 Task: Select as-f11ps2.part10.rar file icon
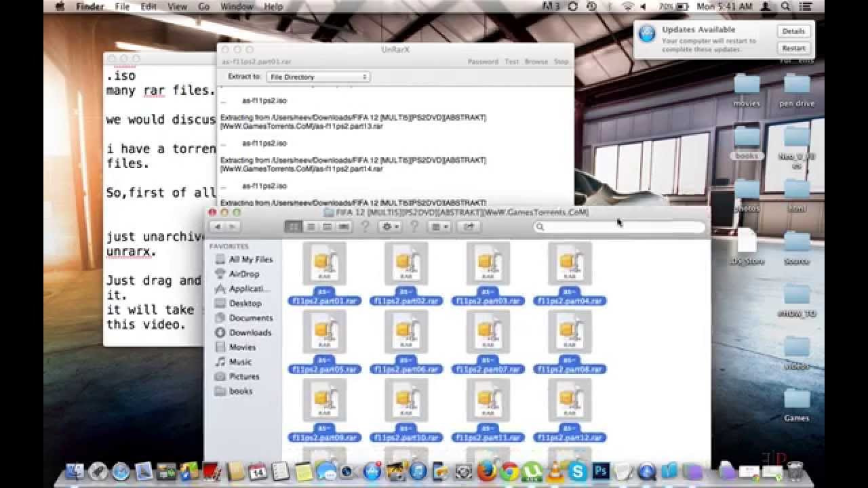point(406,401)
